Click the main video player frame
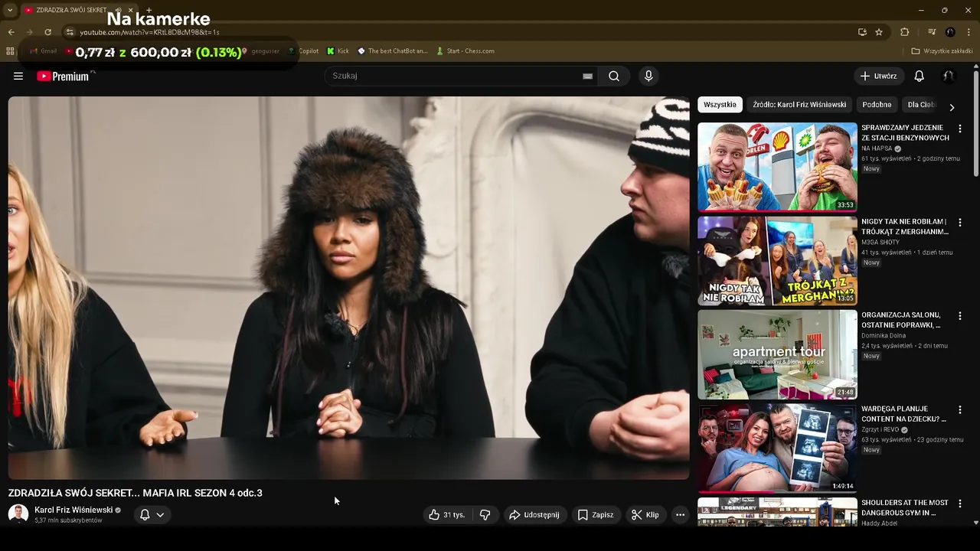 [348, 288]
